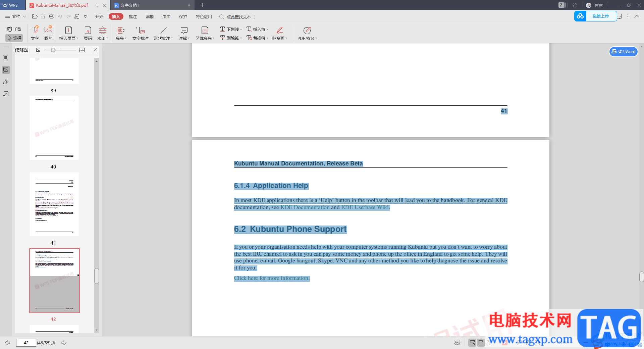644x349 pixels.
Task: Open the KDE Documentation link
Action: tap(305, 207)
